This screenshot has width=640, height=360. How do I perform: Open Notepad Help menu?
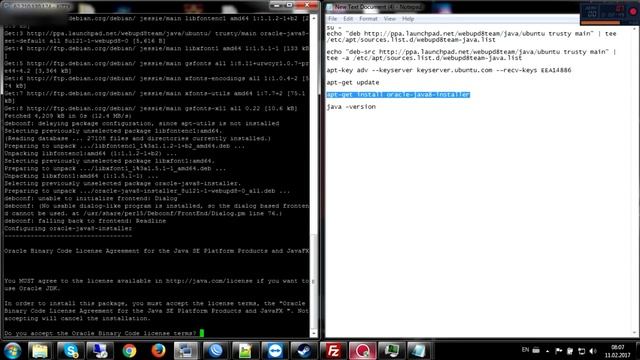[x=408, y=19]
